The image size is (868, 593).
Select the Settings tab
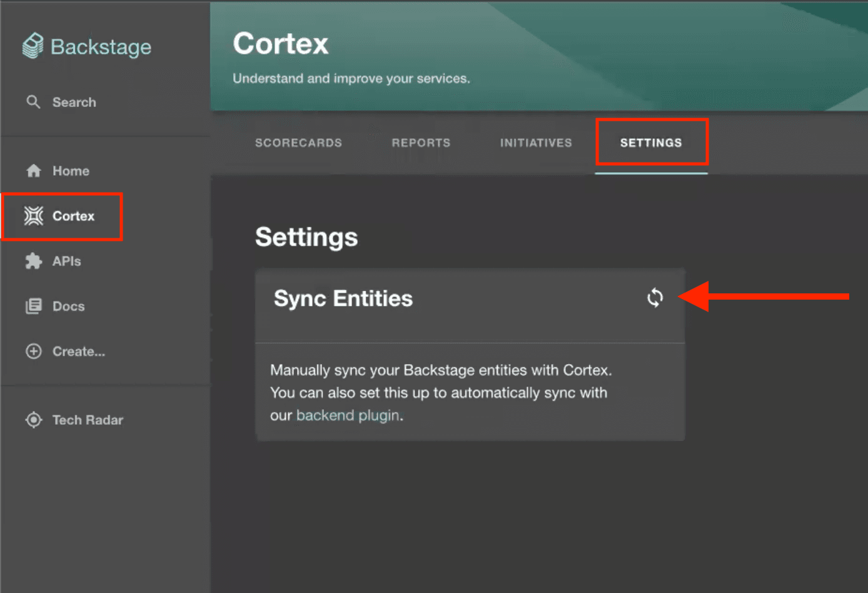tap(651, 143)
